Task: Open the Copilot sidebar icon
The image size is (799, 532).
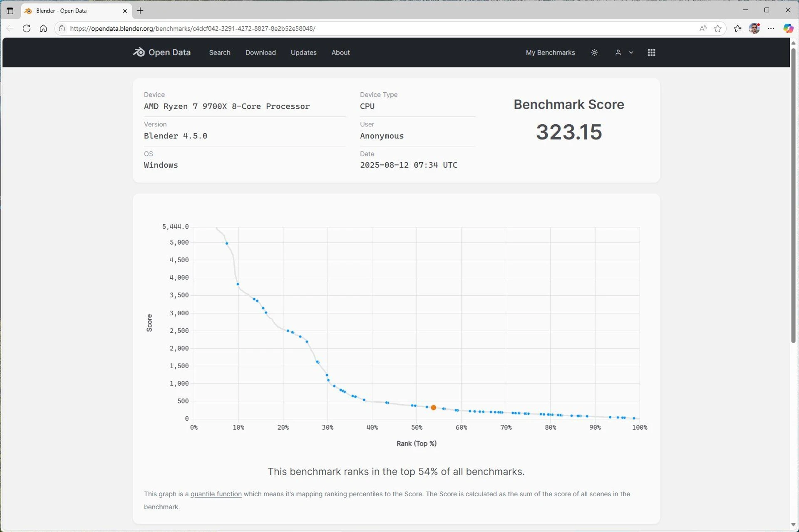Action: pyautogui.click(x=788, y=28)
